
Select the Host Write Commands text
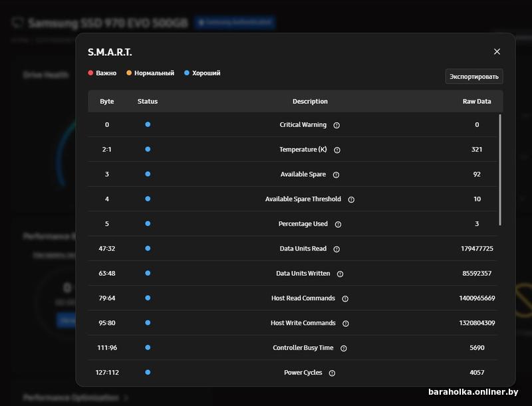(303, 323)
